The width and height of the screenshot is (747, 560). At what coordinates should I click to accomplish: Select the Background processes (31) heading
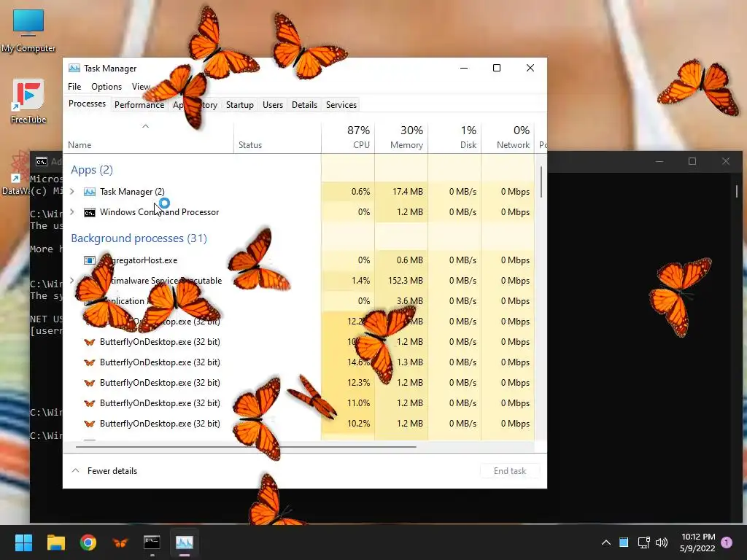tap(139, 238)
